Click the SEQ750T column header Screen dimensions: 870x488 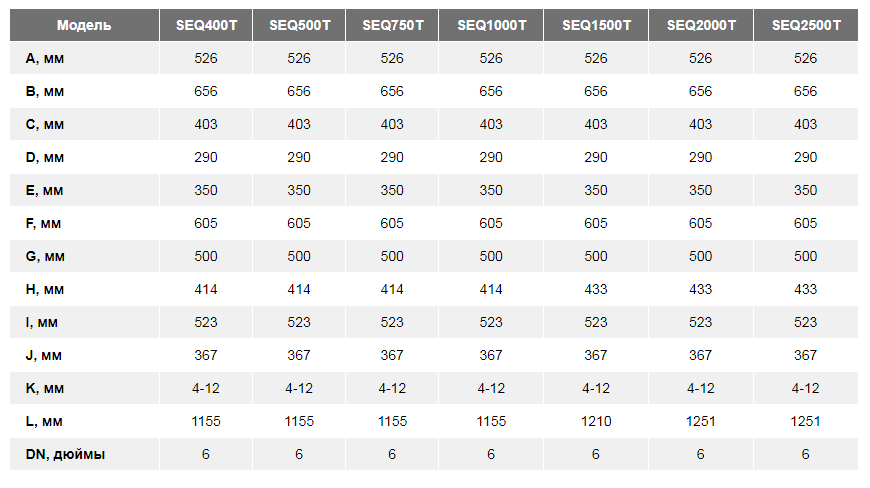tap(392, 25)
